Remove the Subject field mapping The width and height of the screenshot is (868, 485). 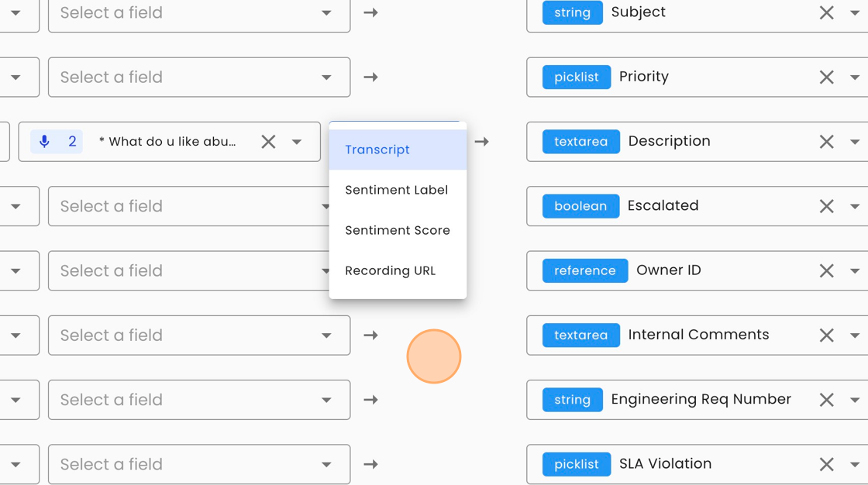(x=826, y=12)
